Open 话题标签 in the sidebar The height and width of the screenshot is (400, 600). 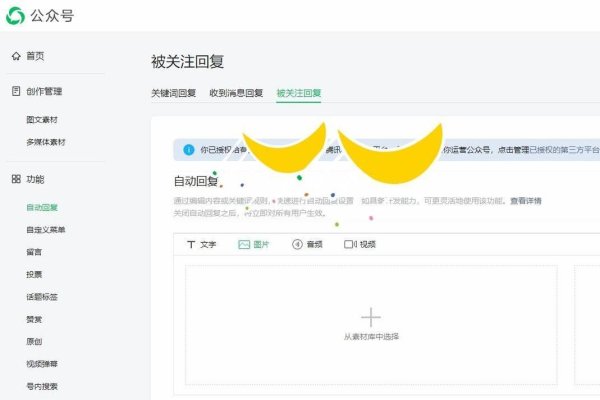(42, 297)
